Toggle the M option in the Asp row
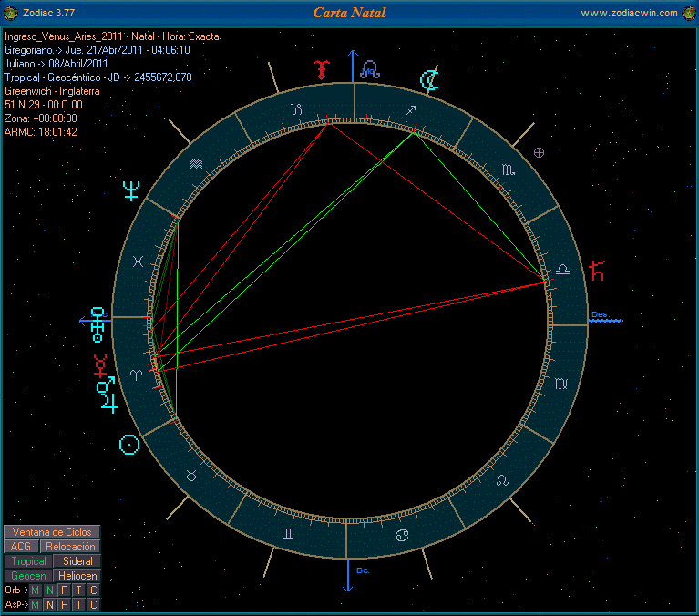This screenshot has height=616, width=699. click(x=35, y=604)
